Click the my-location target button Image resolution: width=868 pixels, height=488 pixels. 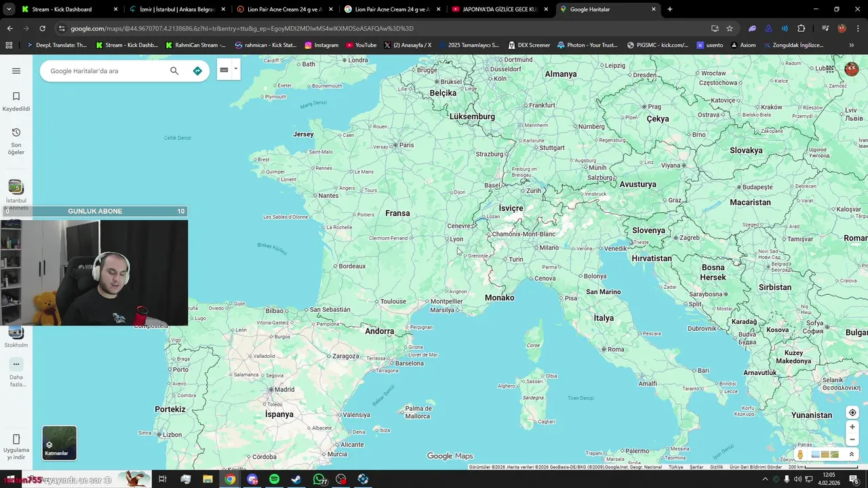tap(852, 413)
